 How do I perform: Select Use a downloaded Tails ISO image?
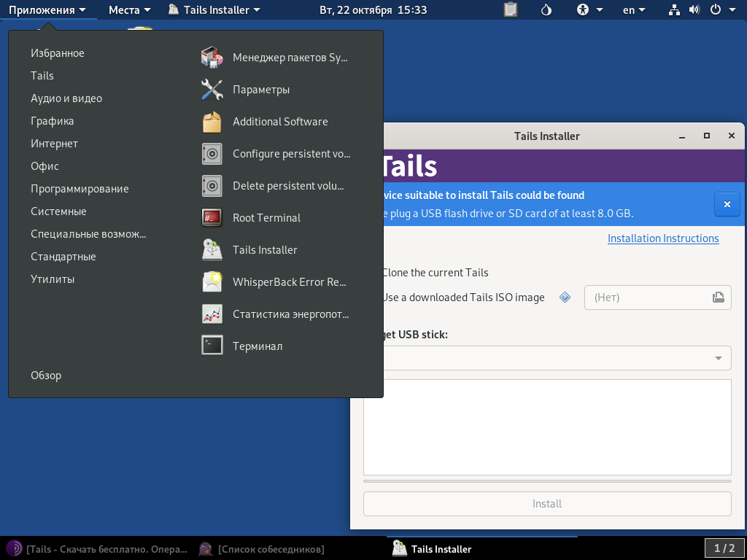[462, 297]
